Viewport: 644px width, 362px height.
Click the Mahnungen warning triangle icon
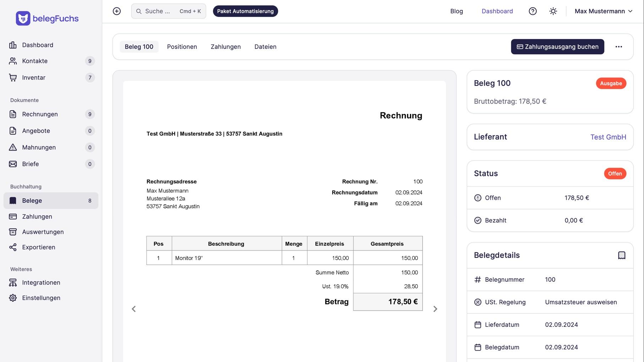13,147
